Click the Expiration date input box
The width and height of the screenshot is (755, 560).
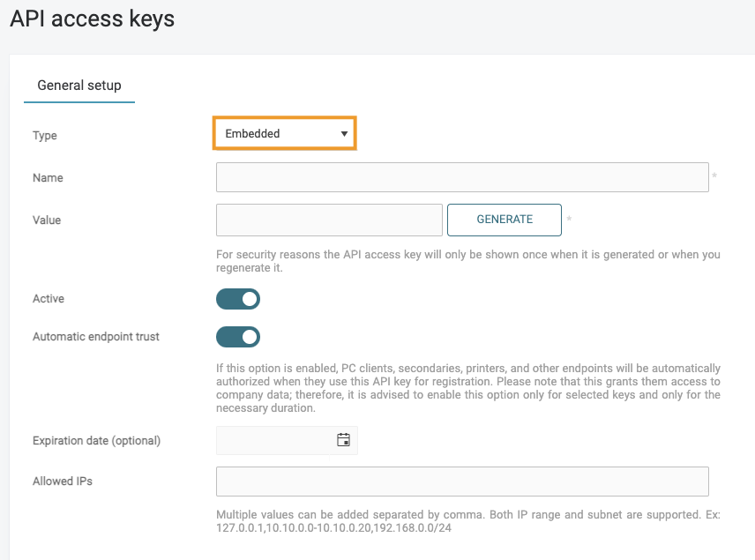click(275, 440)
